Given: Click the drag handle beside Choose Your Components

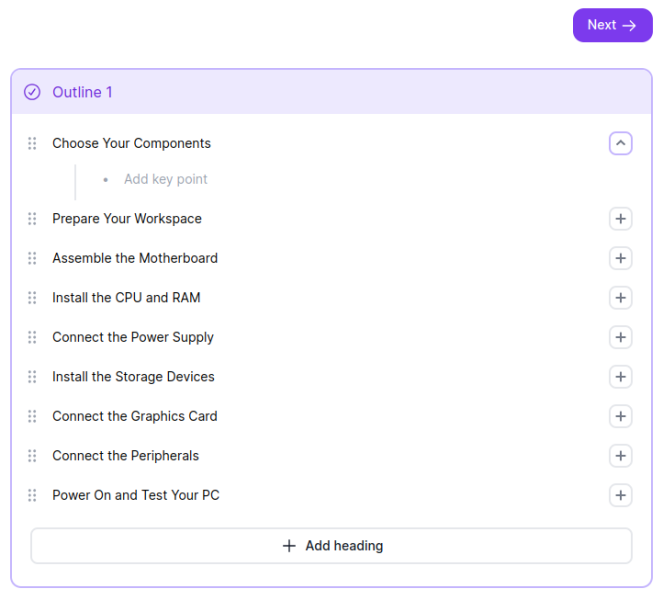Looking at the screenshot, I should pos(32,143).
